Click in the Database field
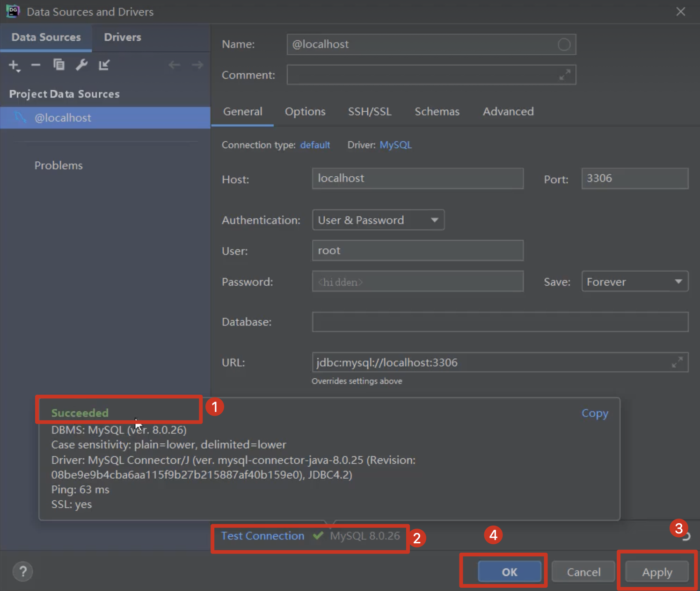 tap(500, 322)
